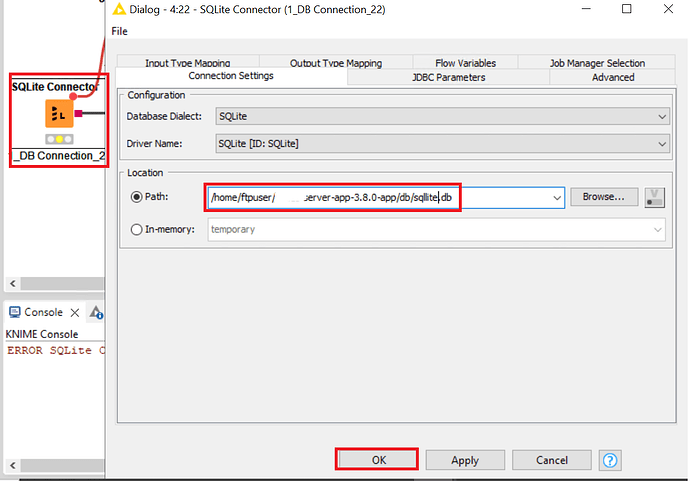
Task: Click the _DB Connection node label
Action: (x=59, y=156)
